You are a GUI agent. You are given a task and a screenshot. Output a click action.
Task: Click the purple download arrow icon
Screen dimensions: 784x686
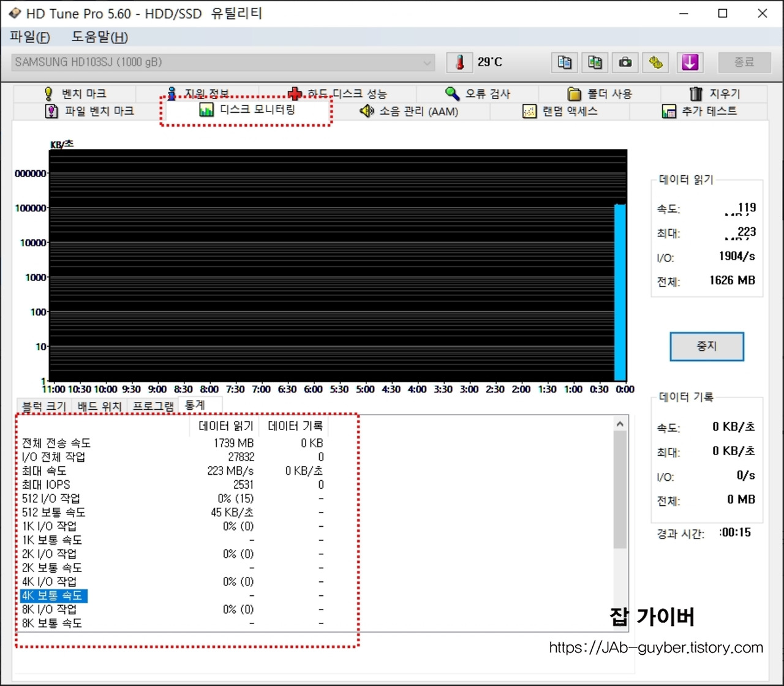pos(690,62)
